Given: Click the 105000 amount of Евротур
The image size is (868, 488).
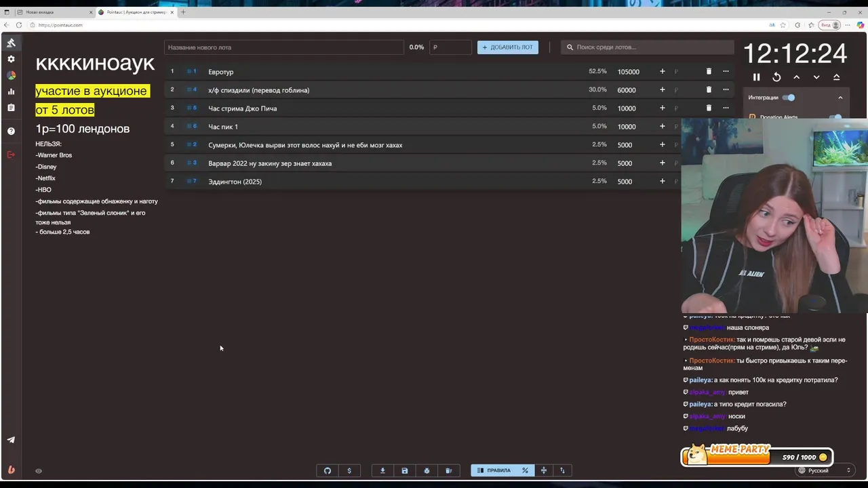Looking at the screenshot, I should click(x=629, y=72).
